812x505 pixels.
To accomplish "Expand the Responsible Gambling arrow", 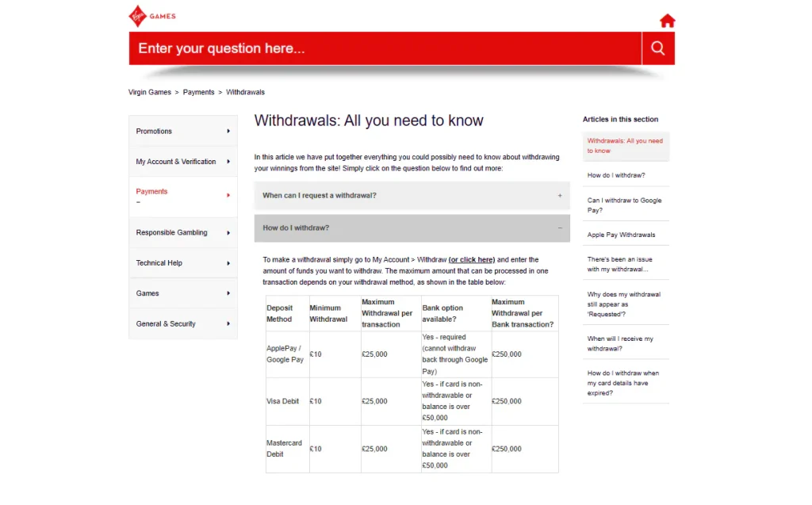I will (x=228, y=232).
